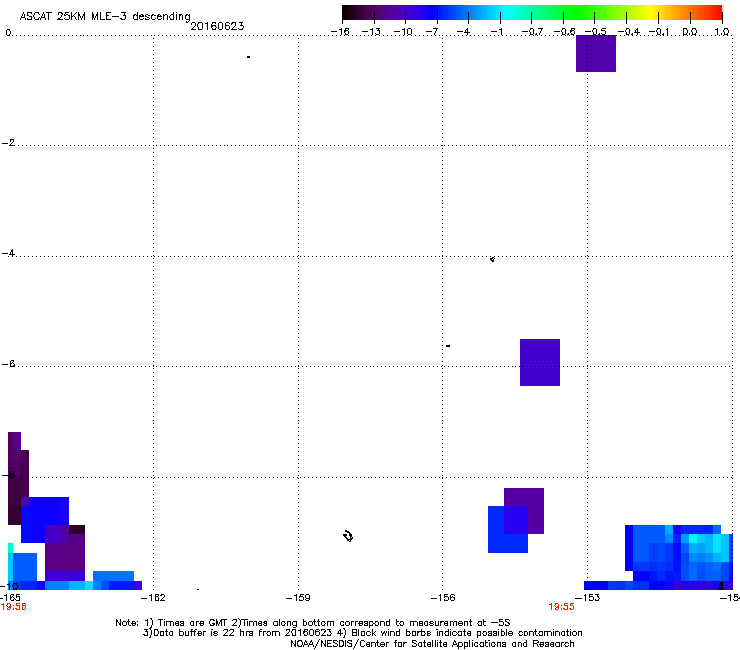This screenshot has height=650, width=740.
Task: Click the 'NOAA/NESDIS/Center for Satellite Applications' credit line
Action: 432,644
